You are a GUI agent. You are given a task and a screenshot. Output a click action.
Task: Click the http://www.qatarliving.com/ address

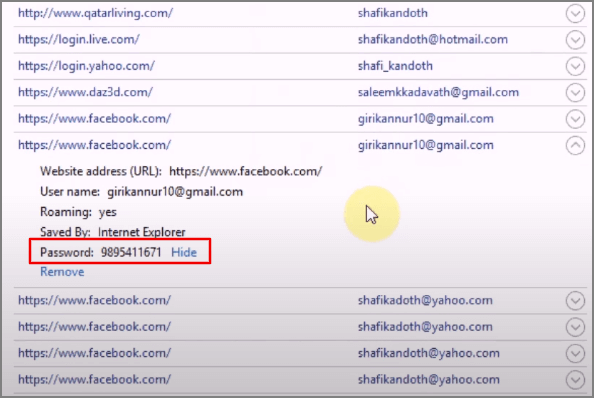click(95, 13)
